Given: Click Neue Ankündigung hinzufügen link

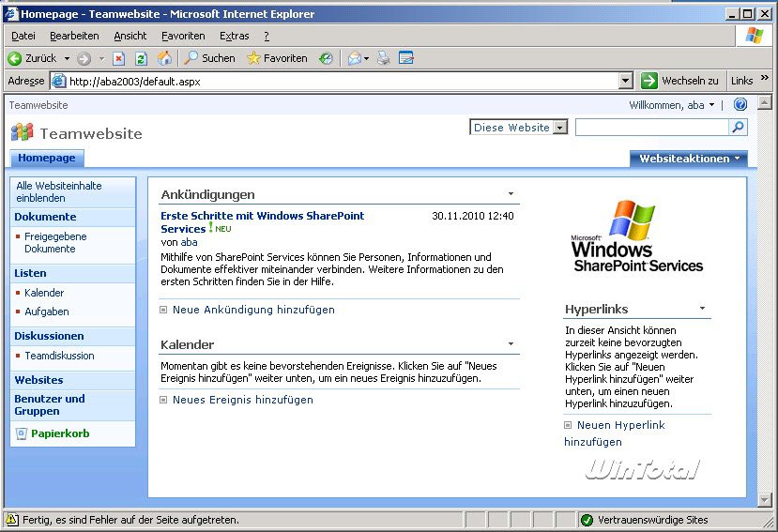Looking at the screenshot, I should (x=253, y=310).
